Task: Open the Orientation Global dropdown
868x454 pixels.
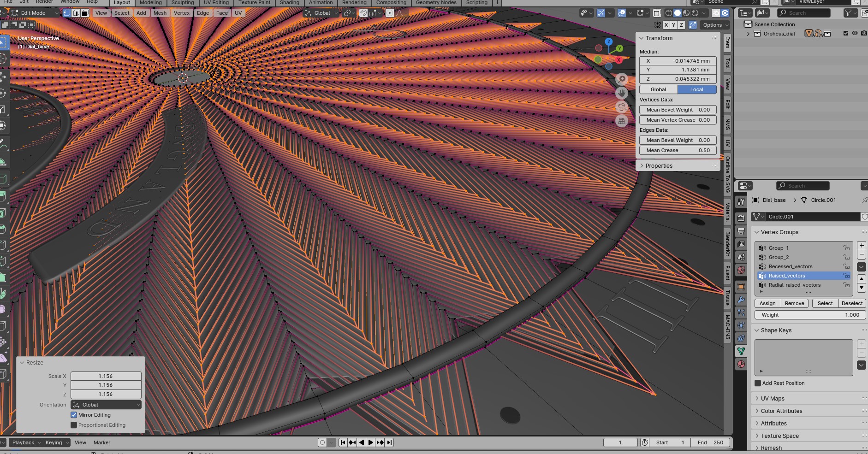Action: [106, 405]
